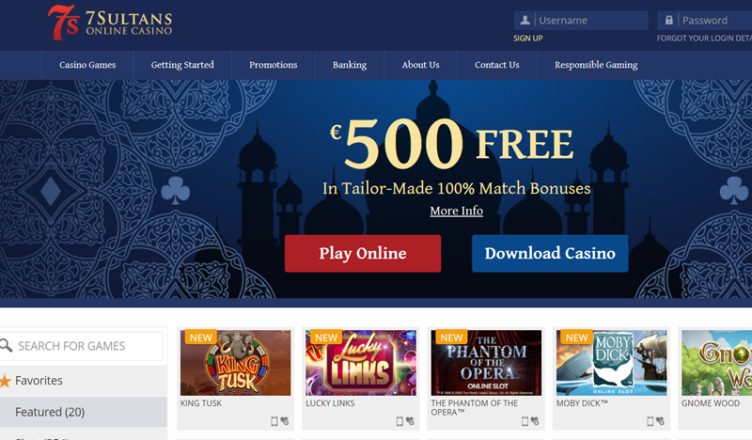Open The Phantom of the Opera thumbnail

486,362
